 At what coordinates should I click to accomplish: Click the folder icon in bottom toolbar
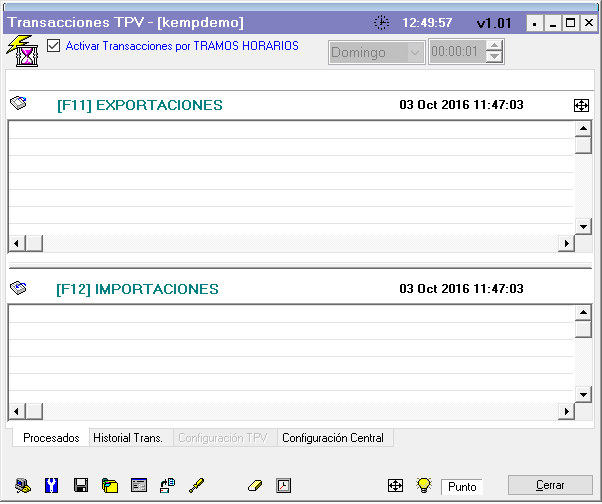[x=110, y=485]
